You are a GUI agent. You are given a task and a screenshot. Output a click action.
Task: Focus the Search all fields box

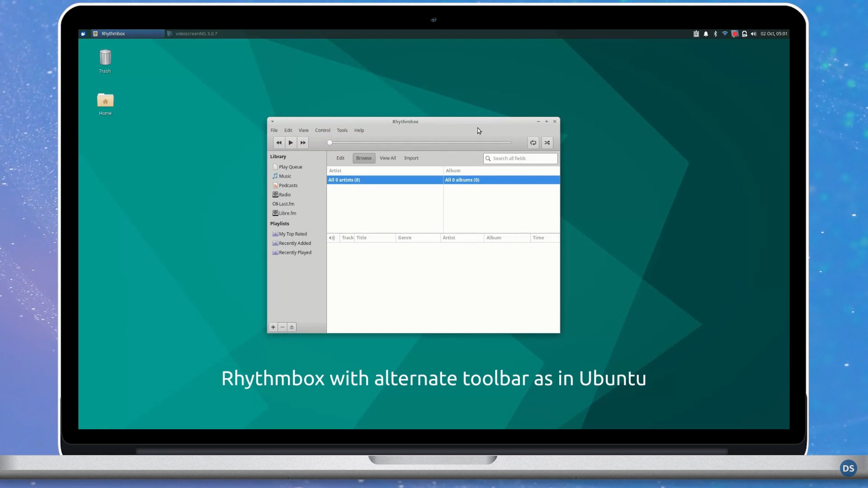[x=520, y=159]
